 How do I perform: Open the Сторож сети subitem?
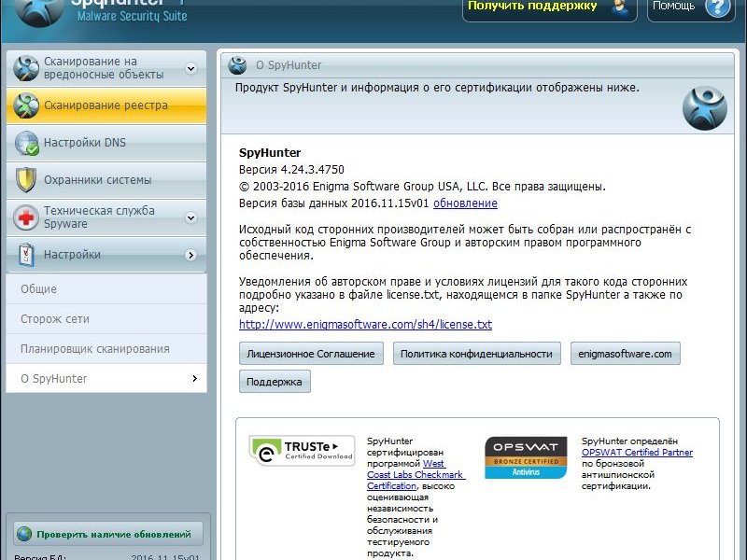tap(106, 319)
